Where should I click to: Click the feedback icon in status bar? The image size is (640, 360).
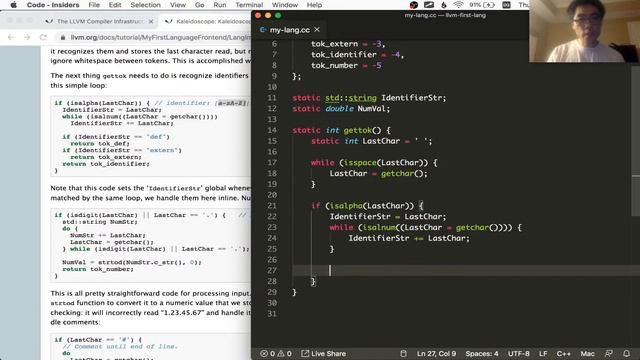point(608,353)
